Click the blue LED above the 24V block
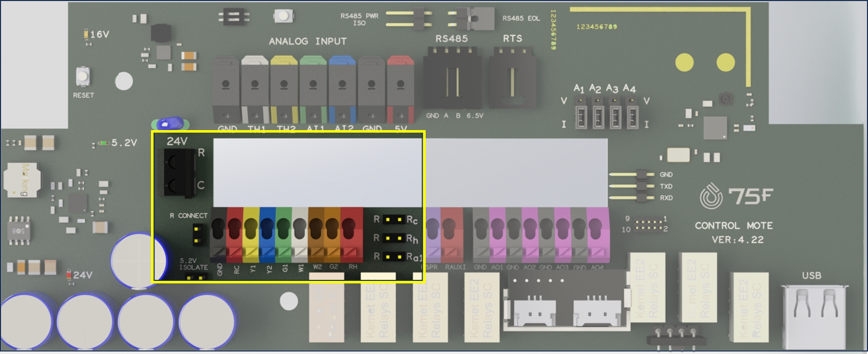 [x=170, y=123]
